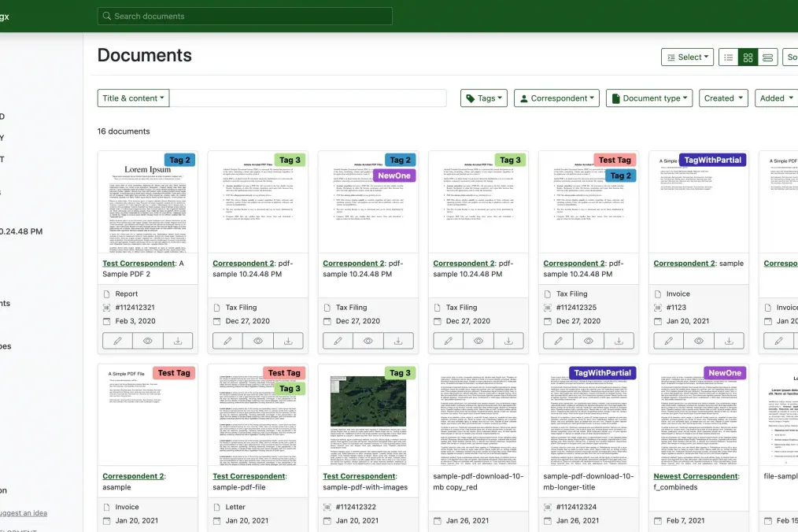
Task: Download the Tag 3 Tax Filing card beside card #112412325
Action: coord(508,341)
